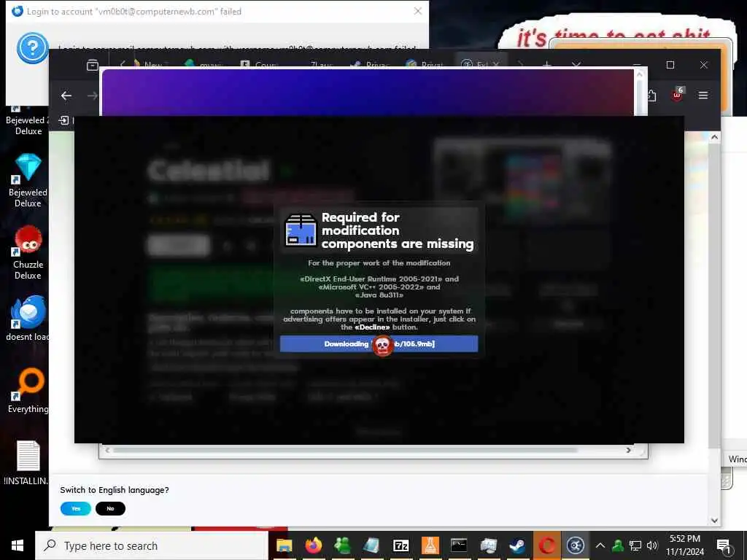Close the active browser tab
747x560 pixels.
(496, 64)
